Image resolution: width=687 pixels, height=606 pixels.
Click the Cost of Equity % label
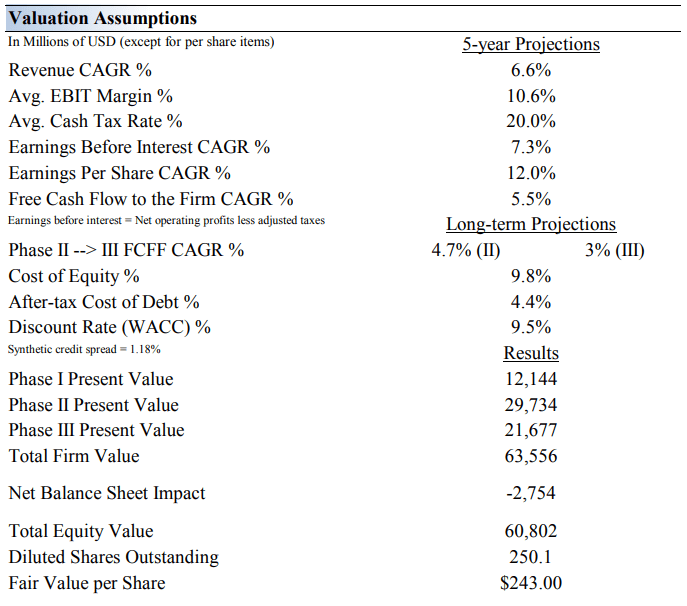coord(74,276)
